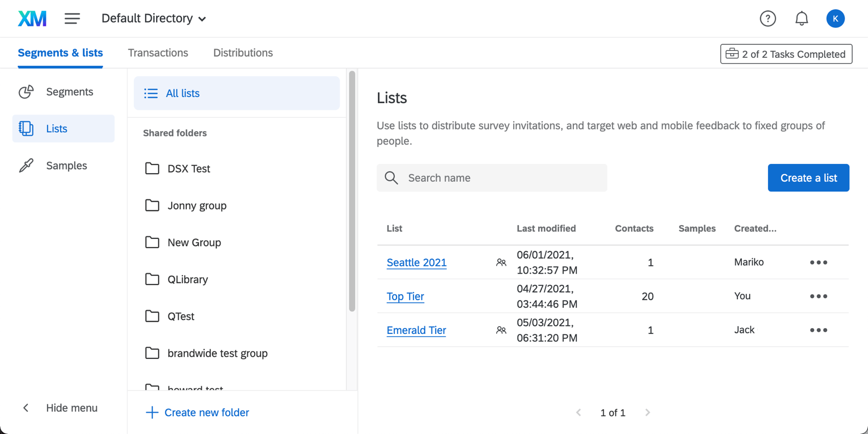Open the user account avatar
This screenshot has height=434, width=868.
(835, 19)
